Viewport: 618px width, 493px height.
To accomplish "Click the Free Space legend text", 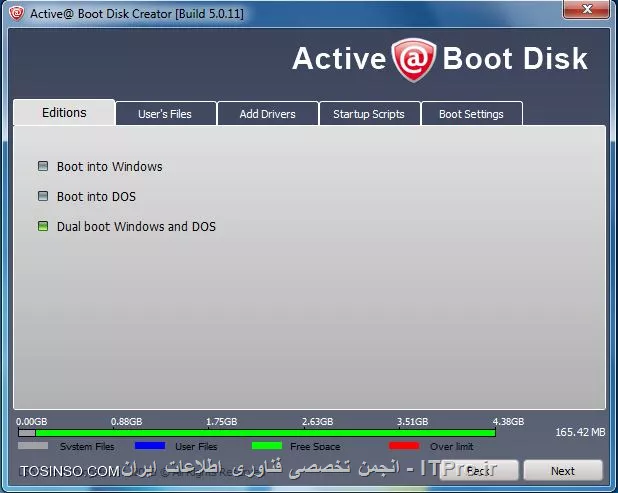I will (315, 446).
